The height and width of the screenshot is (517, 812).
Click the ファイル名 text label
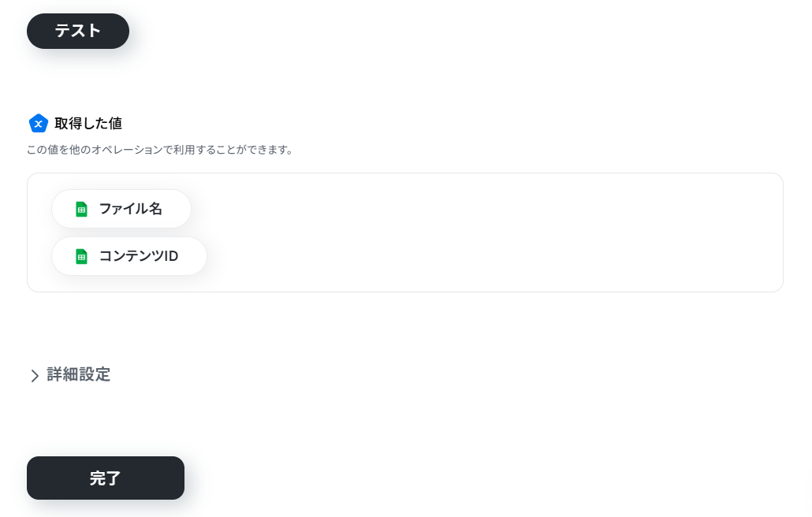point(131,209)
